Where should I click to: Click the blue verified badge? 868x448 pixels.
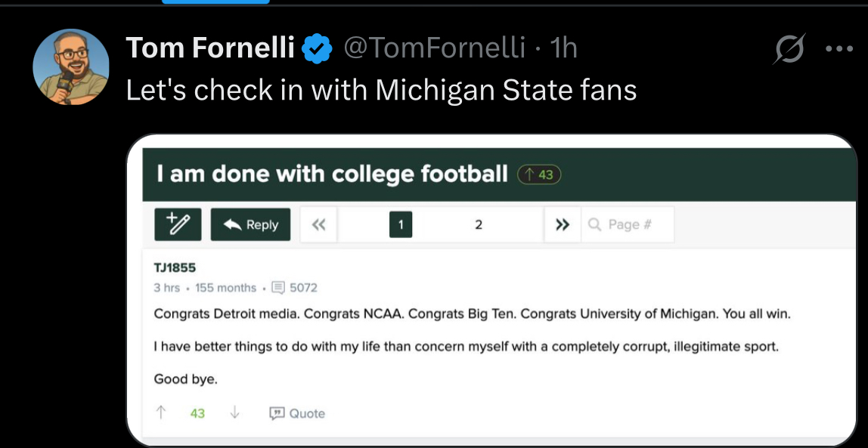(318, 48)
